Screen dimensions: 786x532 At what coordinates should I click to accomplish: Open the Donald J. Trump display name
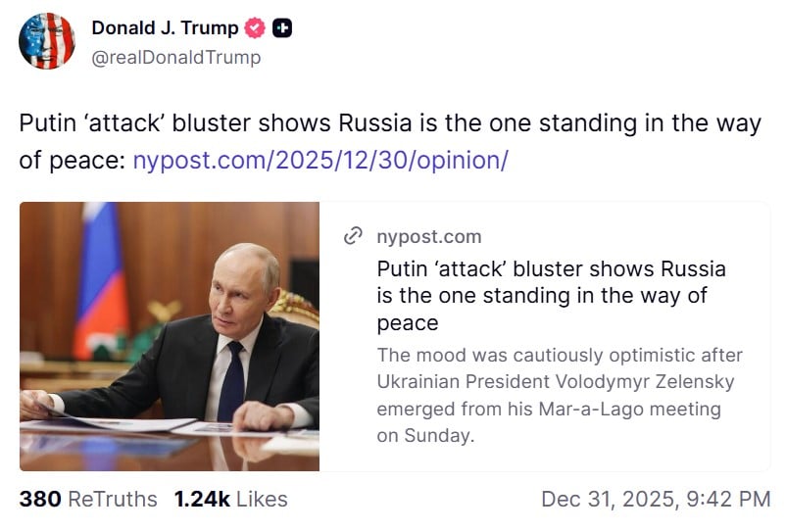click(x=165, y=28)
